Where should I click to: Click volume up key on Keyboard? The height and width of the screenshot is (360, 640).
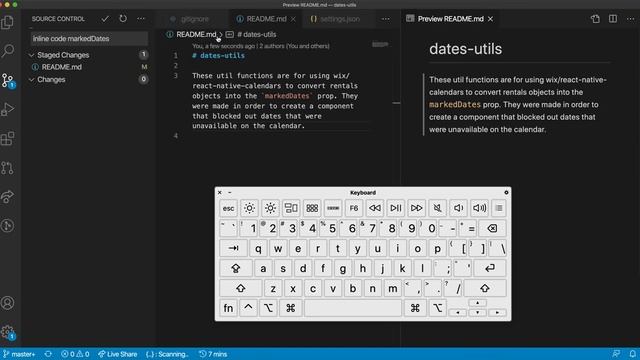(x=479, y=208)
